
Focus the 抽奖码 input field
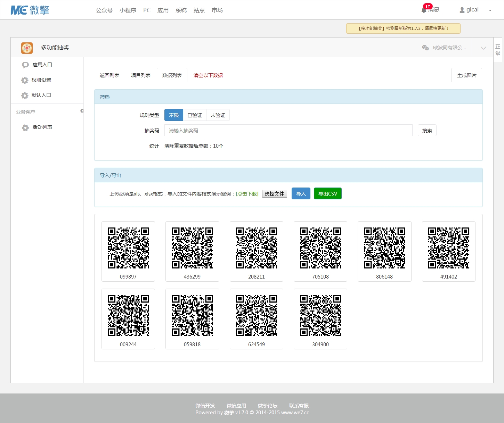(x=288, y=131)
